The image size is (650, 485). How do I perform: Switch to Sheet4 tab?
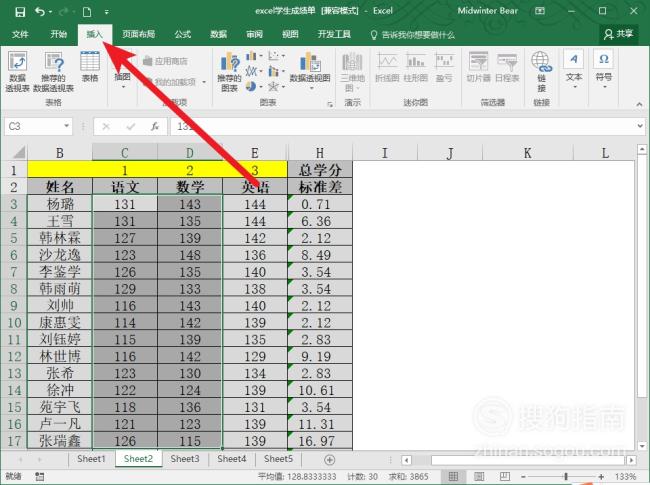pyautogui.click(x=232, y=459)
